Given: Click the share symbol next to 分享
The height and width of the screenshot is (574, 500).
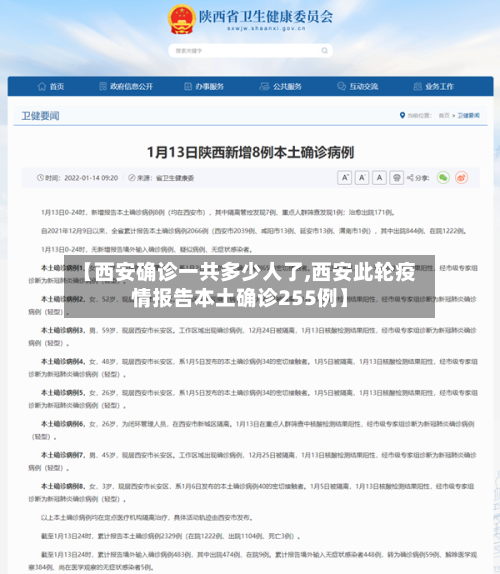Looking at the screenshot, I should pos(410,178).
